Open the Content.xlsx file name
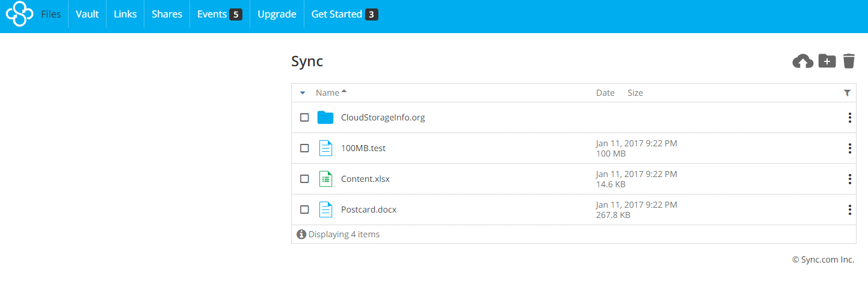The image size is (868, 286). (x=365, y=179)
